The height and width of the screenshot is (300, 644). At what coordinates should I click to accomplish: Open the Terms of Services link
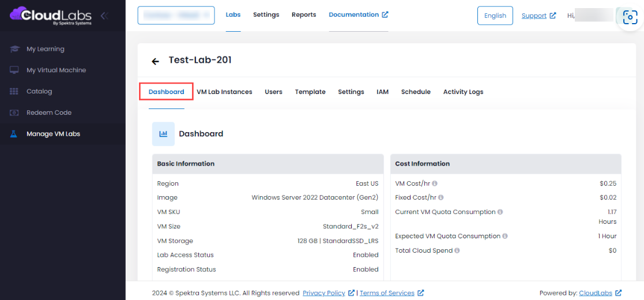click(x=387, y=293)
